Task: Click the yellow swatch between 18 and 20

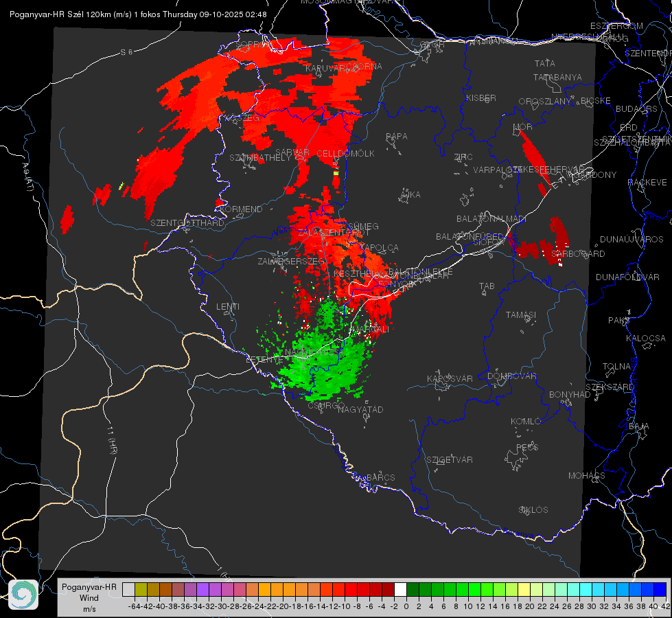Action: [x=524, y=590]
